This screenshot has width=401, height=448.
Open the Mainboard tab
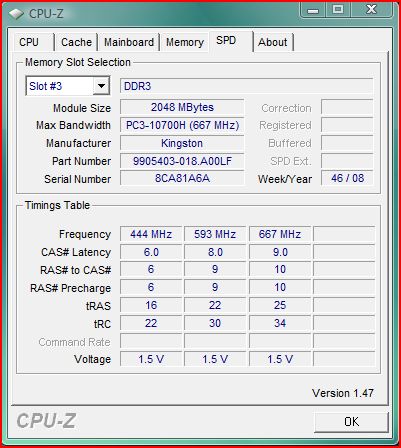(x=129, y=42)
